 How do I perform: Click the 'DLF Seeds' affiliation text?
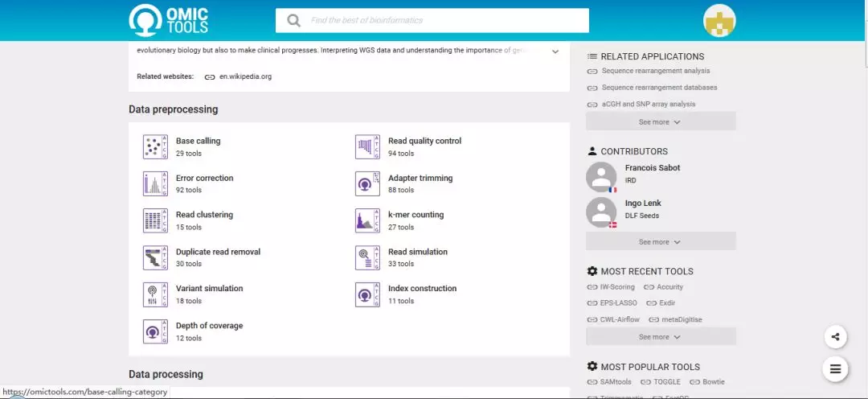[x=642, y=216]
